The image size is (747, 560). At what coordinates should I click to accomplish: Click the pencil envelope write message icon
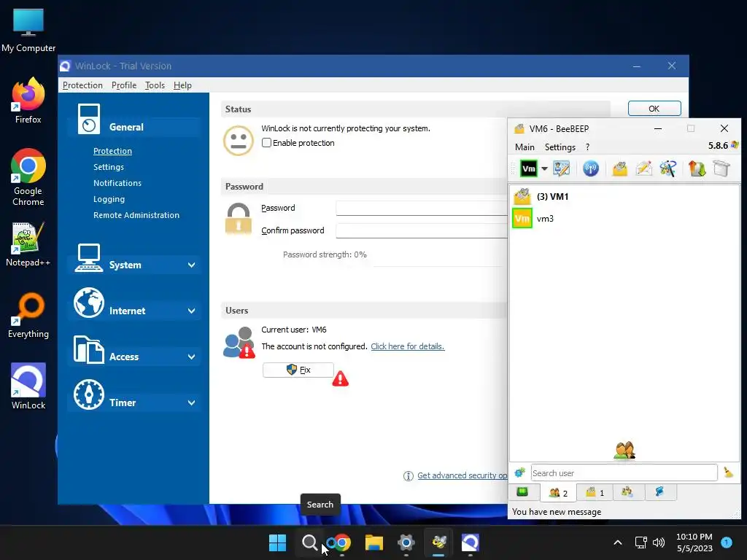coord(643,168)
